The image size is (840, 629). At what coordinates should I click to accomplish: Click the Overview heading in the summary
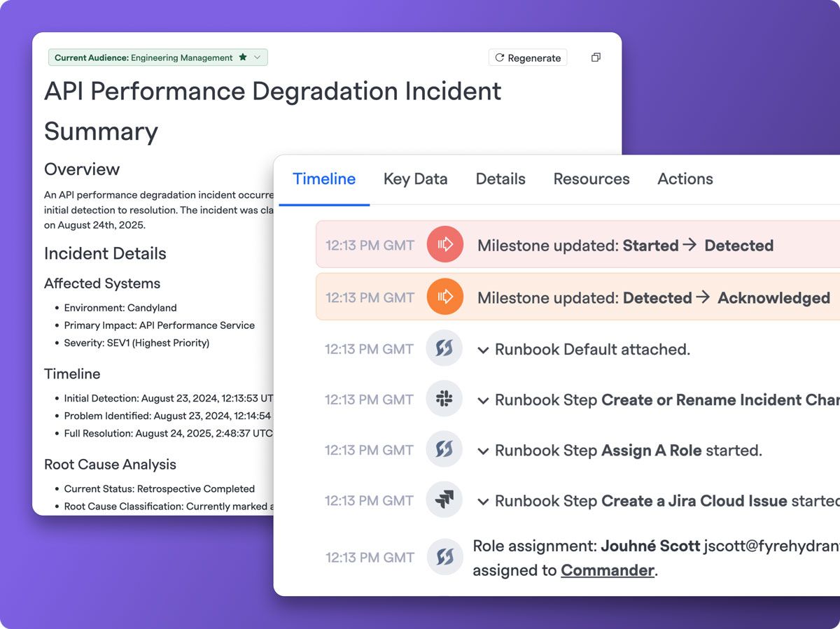click(82, 169)
